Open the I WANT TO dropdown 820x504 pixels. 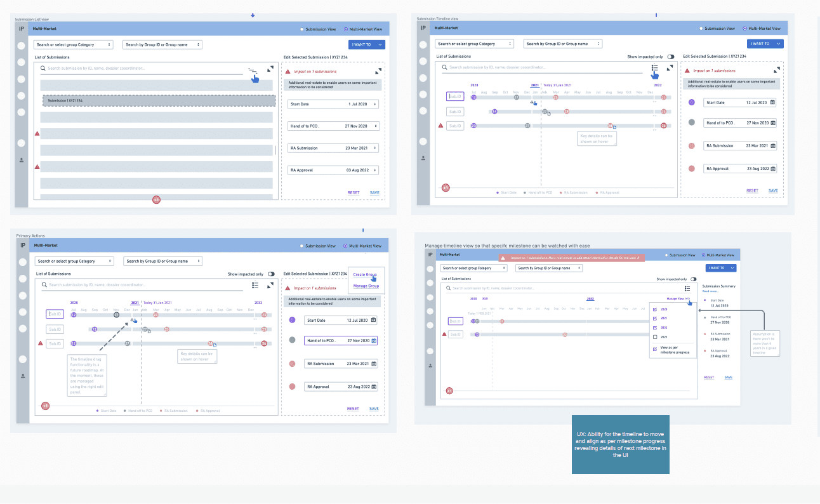coord(366,44)
